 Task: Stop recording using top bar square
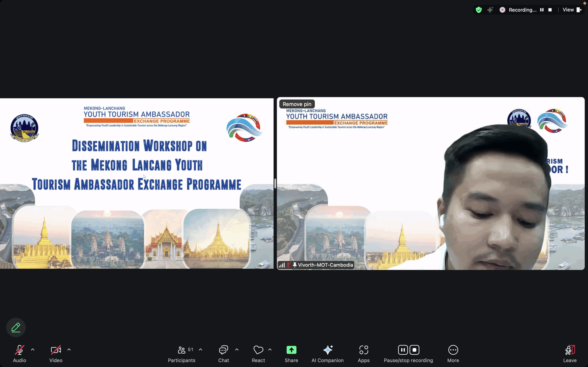click(x=550, y=10)
